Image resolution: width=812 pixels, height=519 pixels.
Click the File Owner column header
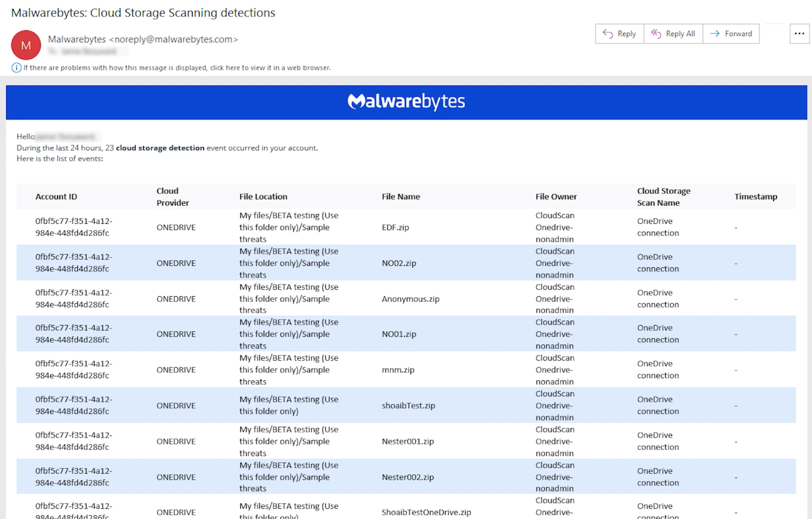tap(556, 197)
